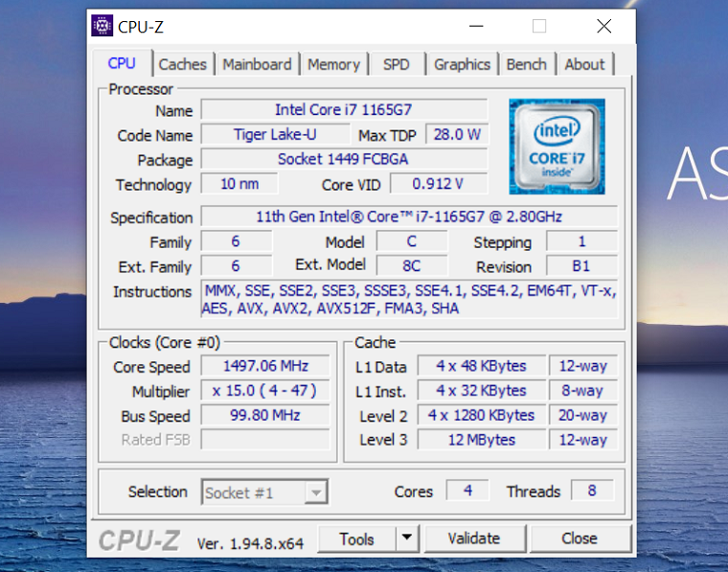
Task: Click the CPU-Z app icon in title bar
Action: click(x=102, y=26)
